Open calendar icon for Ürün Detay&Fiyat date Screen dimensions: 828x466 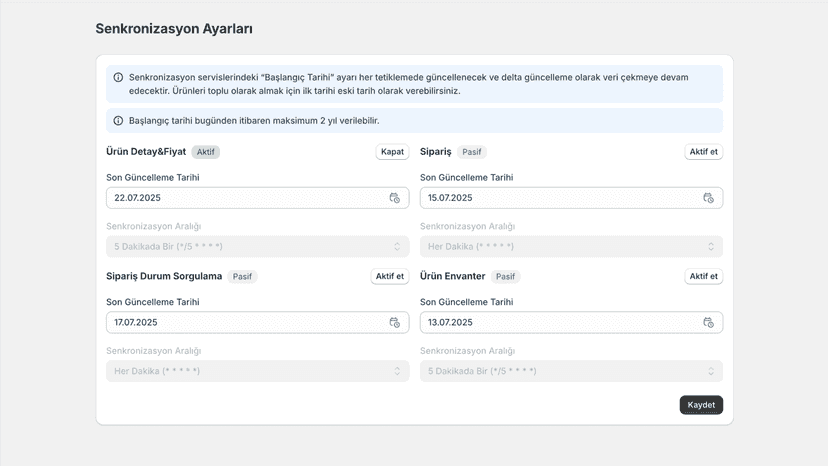click(x=394, y=198)
